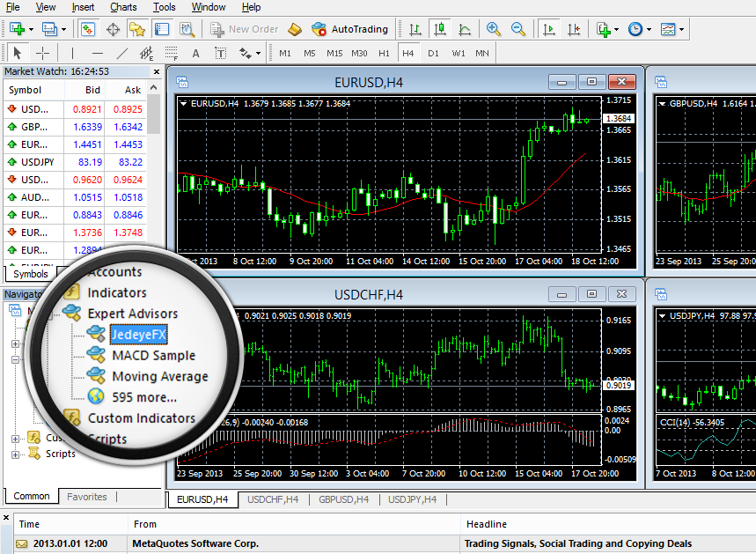Switch to the Favorites tab
The width and height of the screenshot is (756, 554).
[x=87, y=496]
